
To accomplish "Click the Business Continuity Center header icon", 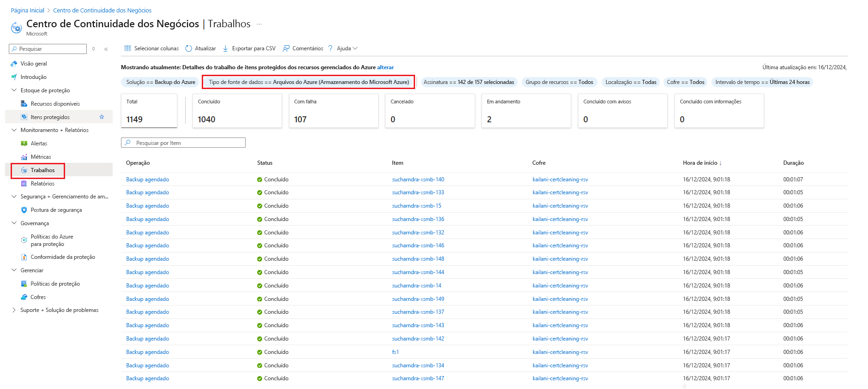I will 16,28.
